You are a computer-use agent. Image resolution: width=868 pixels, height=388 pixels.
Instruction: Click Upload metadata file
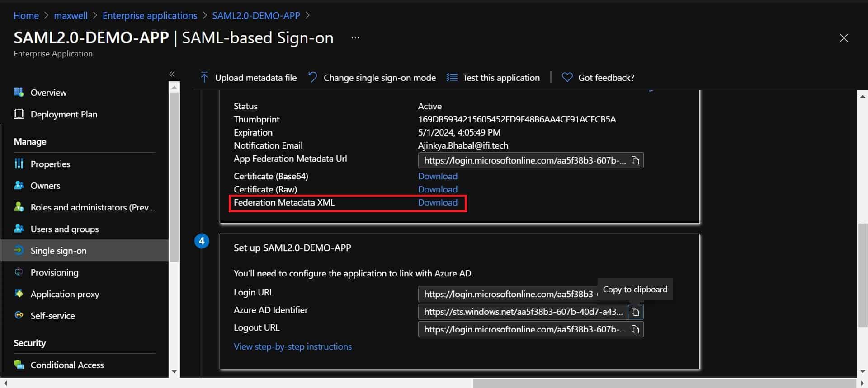[248, 77]
